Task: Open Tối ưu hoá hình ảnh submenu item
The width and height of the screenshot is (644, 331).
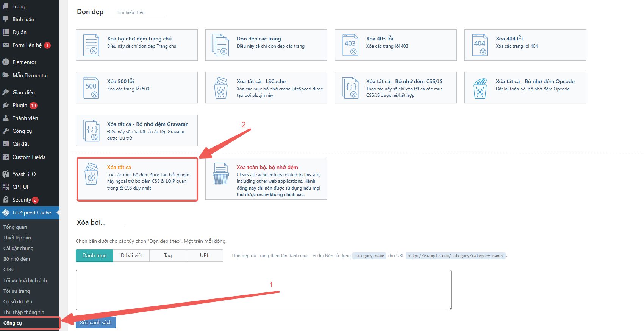Action: [25, 280]
